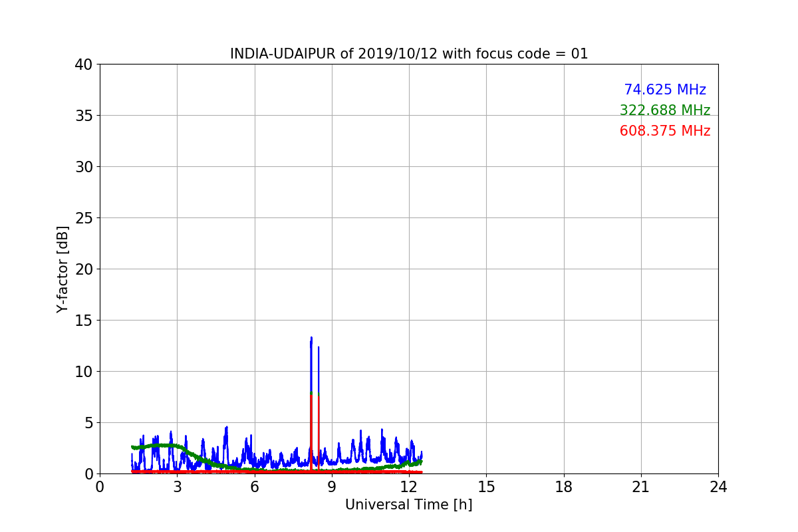Select the red 608.375 MHz legend label

[664, 131]
